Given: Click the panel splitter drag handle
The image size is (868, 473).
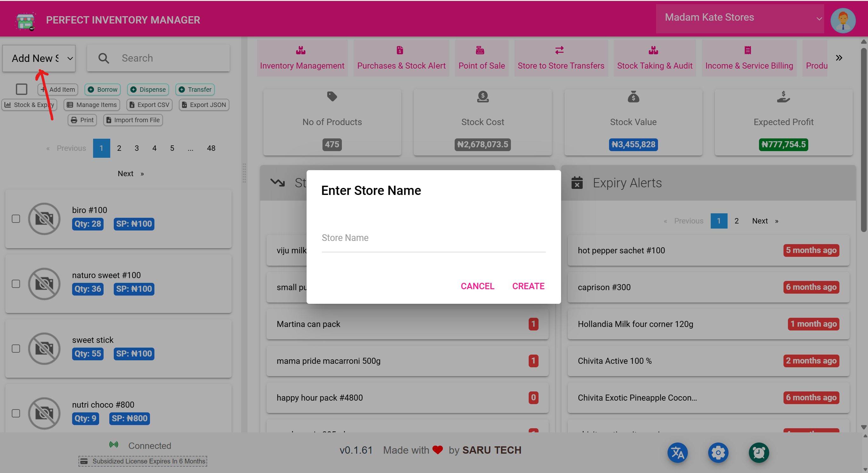Looking at the screenshot, I should click(x=244, y=173).
